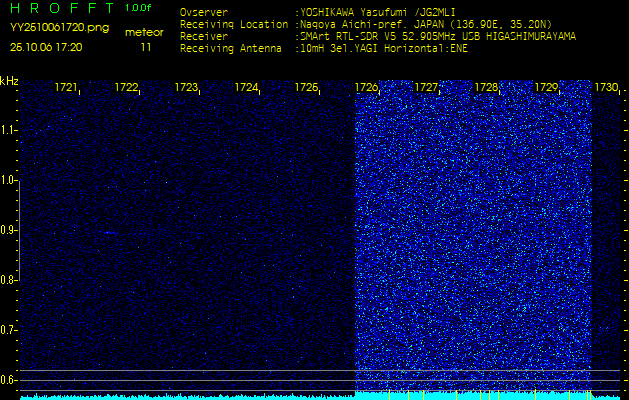Click the meteor count value 11
The height and width of the screenshot is (400, 629).
coord(146,47)
